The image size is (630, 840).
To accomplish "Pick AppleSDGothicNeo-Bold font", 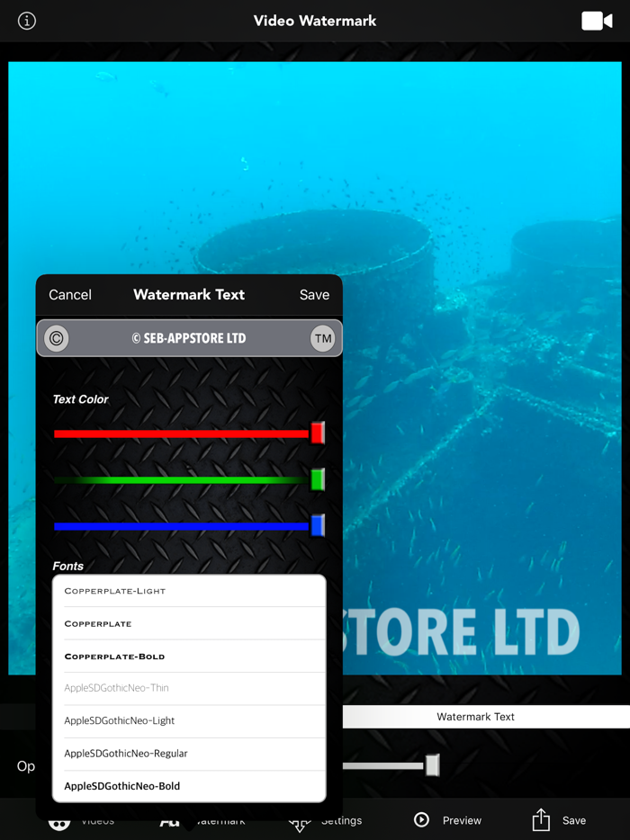I will 189,786.
